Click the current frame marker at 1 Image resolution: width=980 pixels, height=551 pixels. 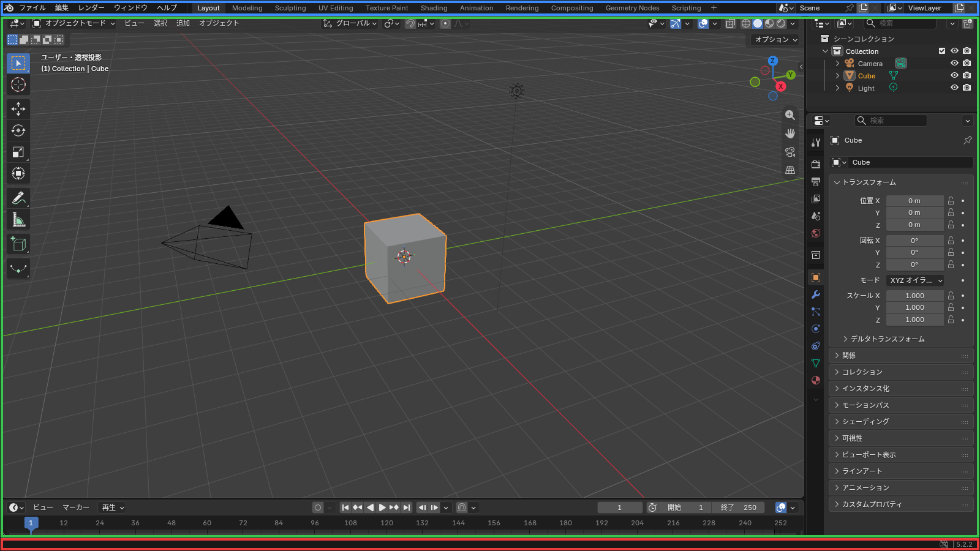[31, 523]
